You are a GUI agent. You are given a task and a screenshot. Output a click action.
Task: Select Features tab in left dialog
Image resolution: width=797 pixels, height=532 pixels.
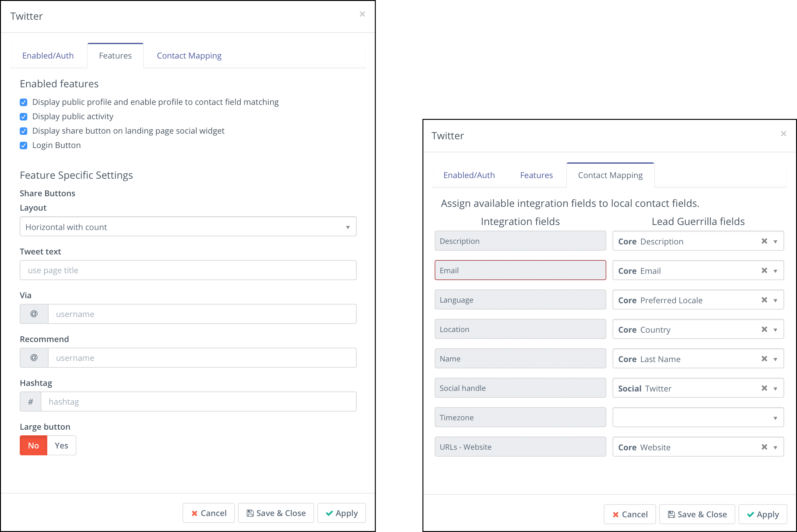116,56
